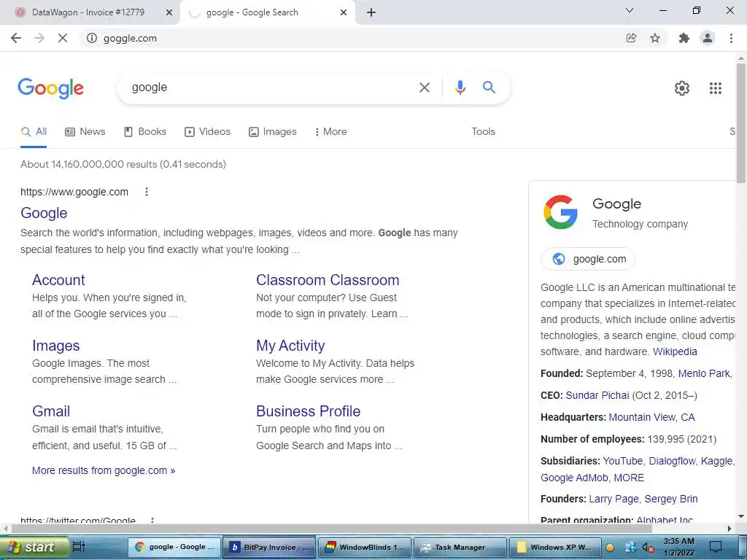Expand the More search filters menu
The image size is (747, 560).
pos(330,132)
